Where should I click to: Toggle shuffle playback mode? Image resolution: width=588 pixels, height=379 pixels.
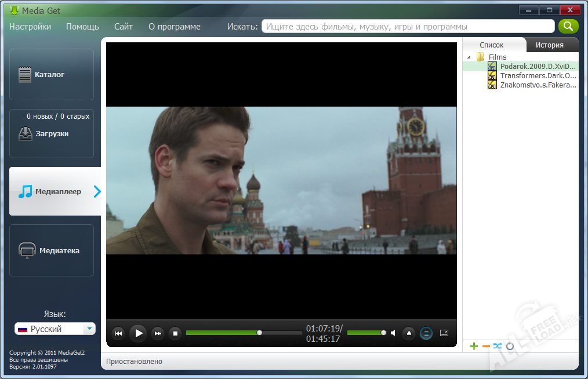[x=498, y=346]
